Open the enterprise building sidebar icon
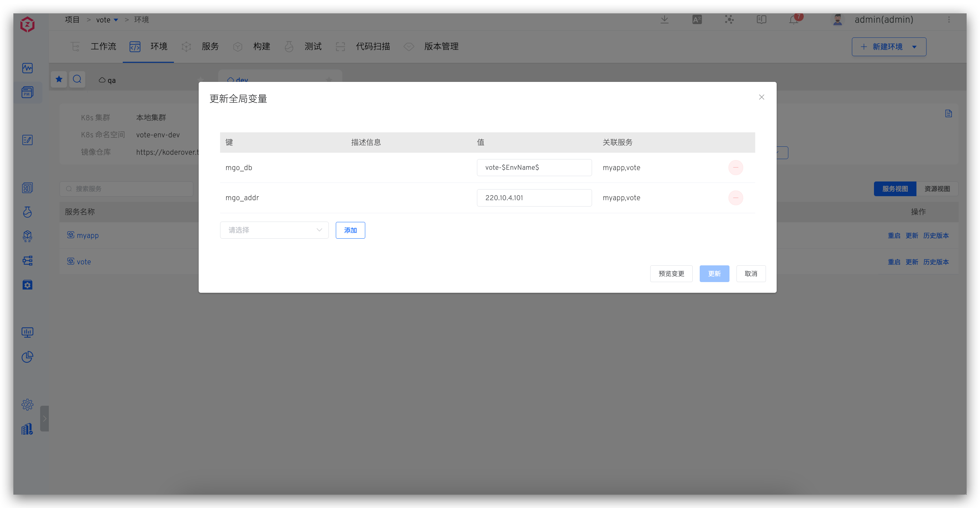Screen dimensions: 980x508 (27, 429)
